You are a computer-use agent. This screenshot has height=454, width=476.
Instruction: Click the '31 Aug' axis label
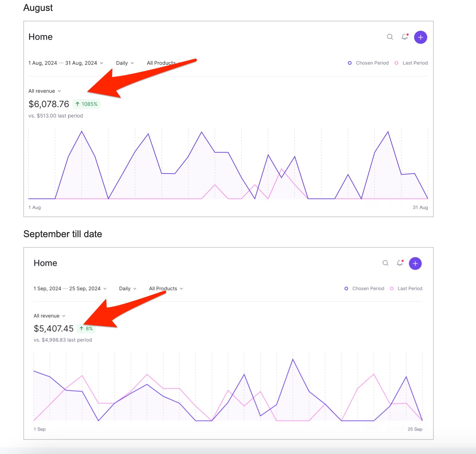click(x=420, y=207)
